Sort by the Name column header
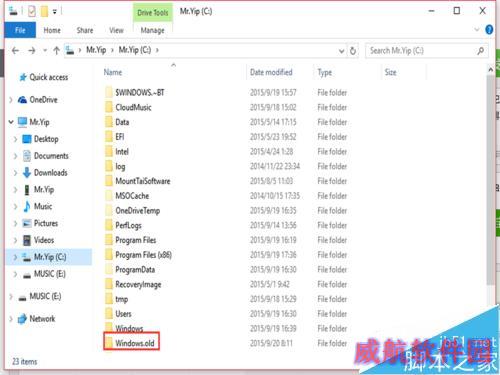Image resolution: width=500 pixels, height=375 pixels. (113, 72)
